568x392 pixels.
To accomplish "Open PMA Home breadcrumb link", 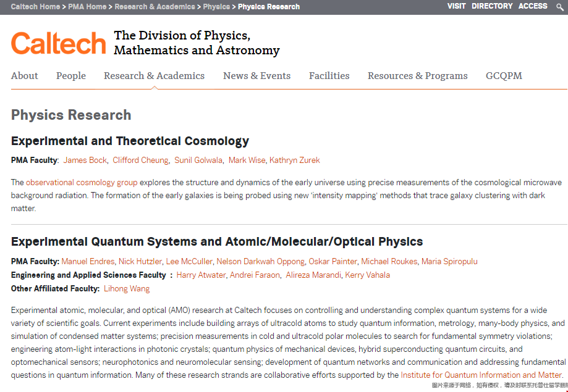I will click(87, 7).
